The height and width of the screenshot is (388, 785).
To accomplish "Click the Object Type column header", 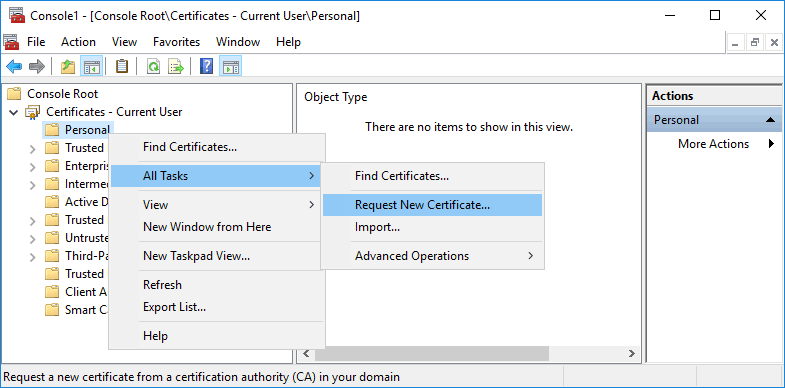I will click(335, 97).
